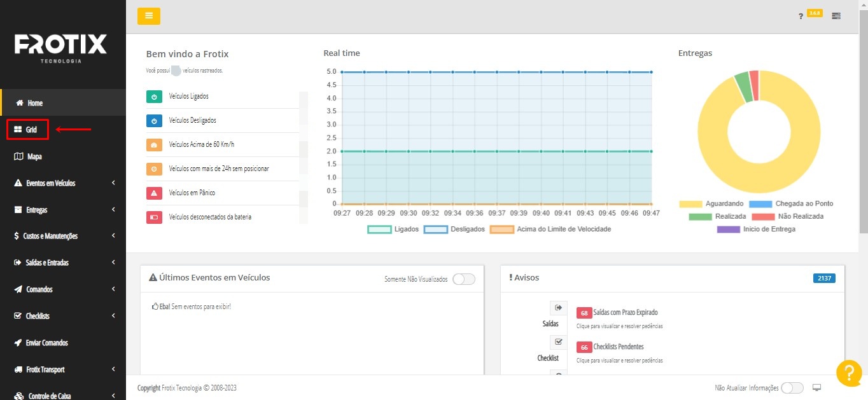868x400 pixels.
Task: Toggle the Somente Não Visualizados switch
Action: [x=463, y=279]
